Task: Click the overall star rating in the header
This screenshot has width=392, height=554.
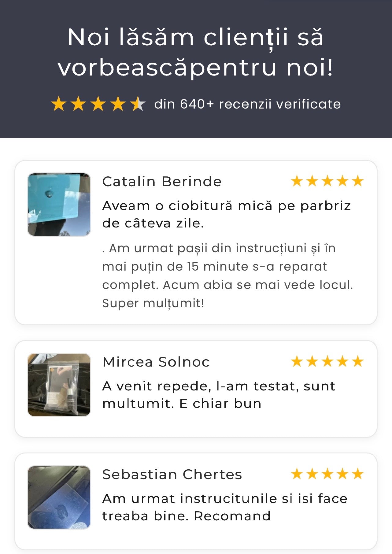Action: coord(98,104)
